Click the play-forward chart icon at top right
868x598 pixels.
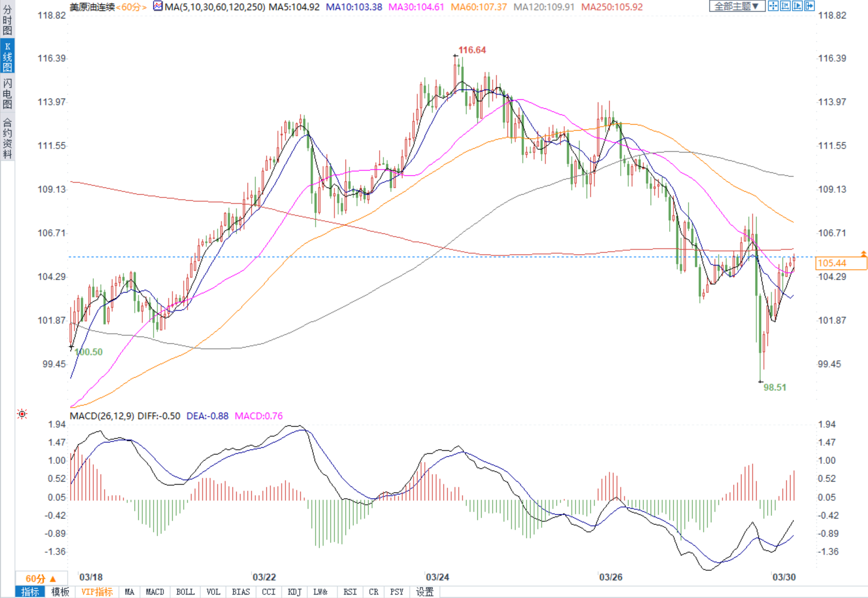[x=797, y=6]
